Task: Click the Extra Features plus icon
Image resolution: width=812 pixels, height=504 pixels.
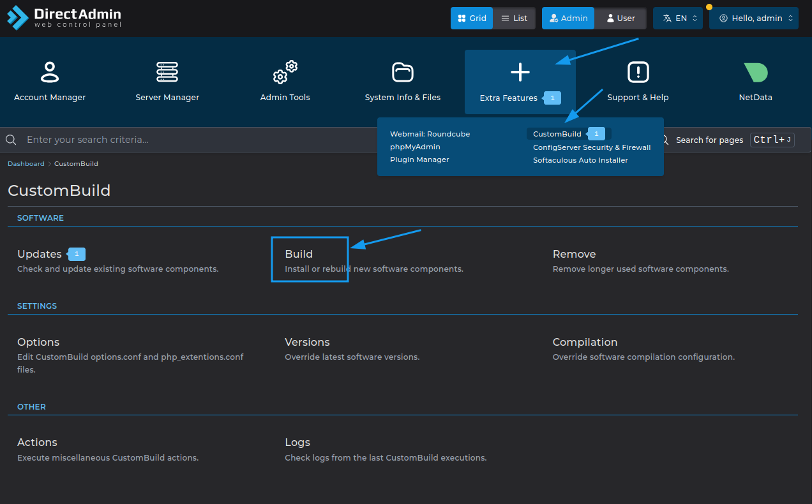Action: pos(520,72)
